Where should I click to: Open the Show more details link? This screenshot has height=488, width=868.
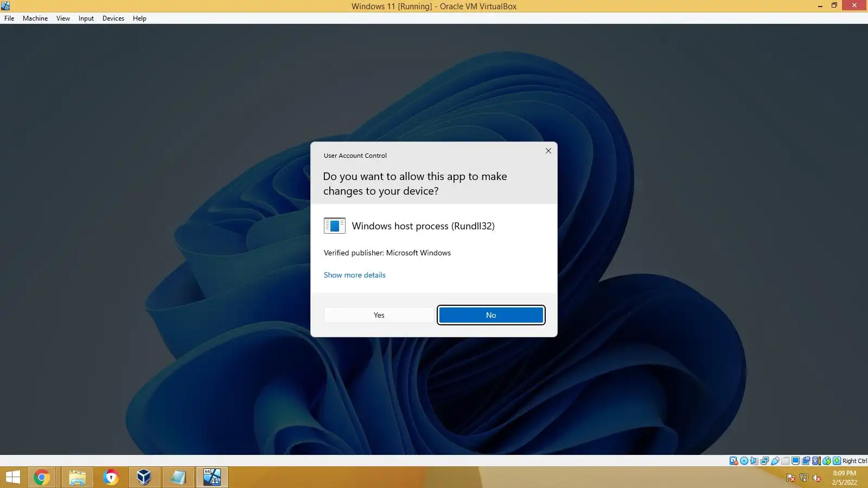355,275
